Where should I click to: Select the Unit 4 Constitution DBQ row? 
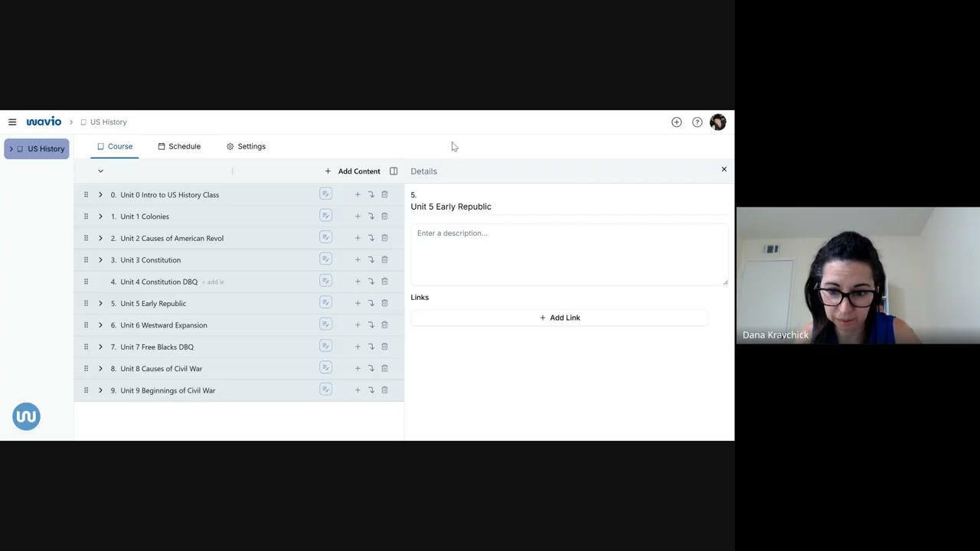tap(239, 282)
